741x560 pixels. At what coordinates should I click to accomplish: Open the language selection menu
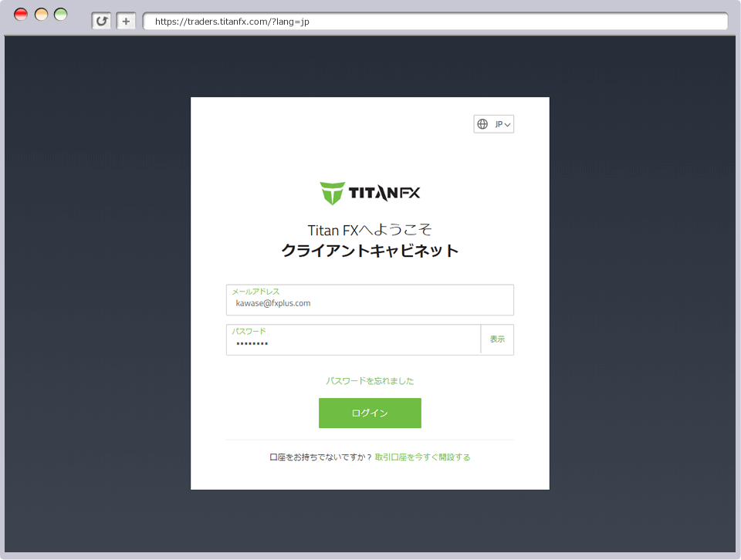click(493, 123)
